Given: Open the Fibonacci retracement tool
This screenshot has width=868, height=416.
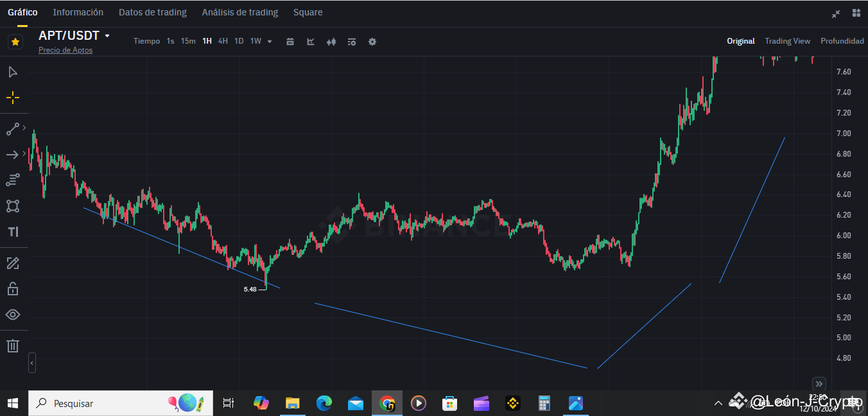Looking at the screenshot, I should [x=13, y=180].
